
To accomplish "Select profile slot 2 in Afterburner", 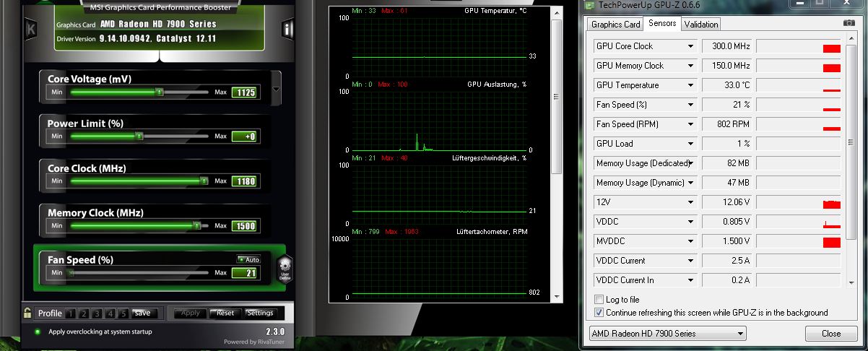I will (84, 313).
